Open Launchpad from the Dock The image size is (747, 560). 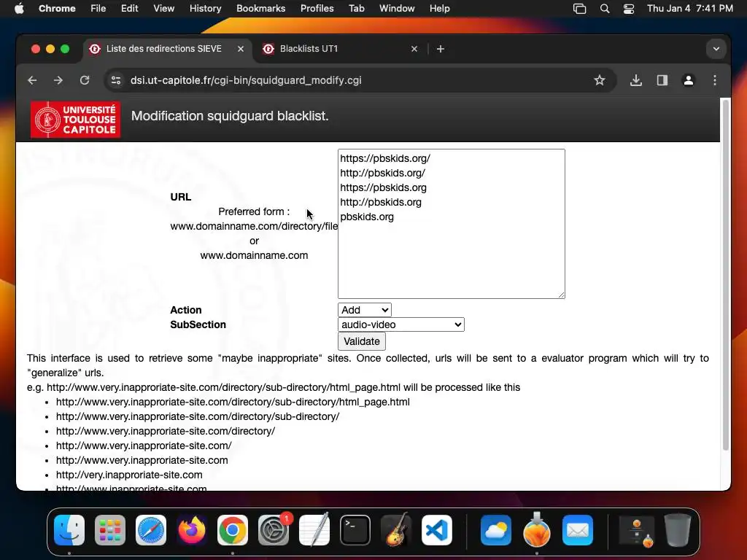[x=110, y=530]
